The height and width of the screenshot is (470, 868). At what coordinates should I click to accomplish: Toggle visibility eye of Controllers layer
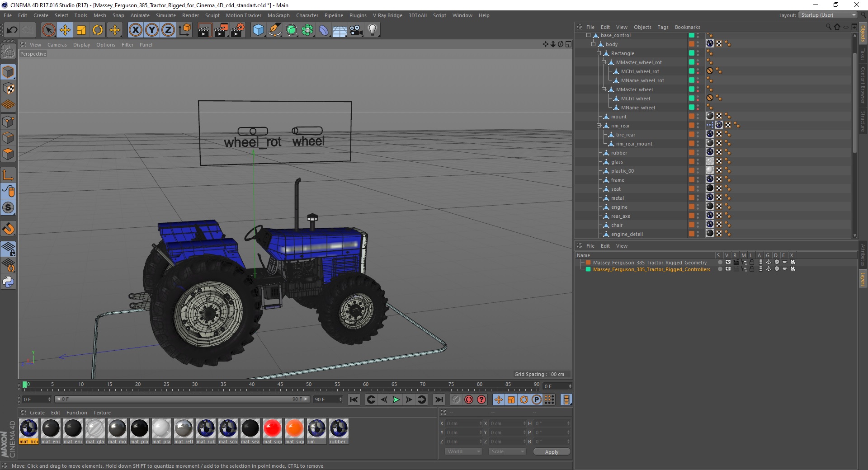(x=728, y=269)
